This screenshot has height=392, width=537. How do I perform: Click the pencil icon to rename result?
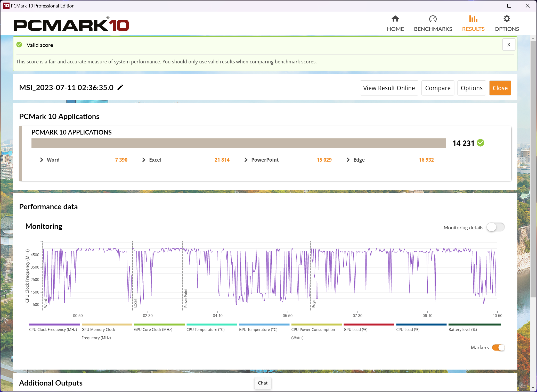point(120,87)
